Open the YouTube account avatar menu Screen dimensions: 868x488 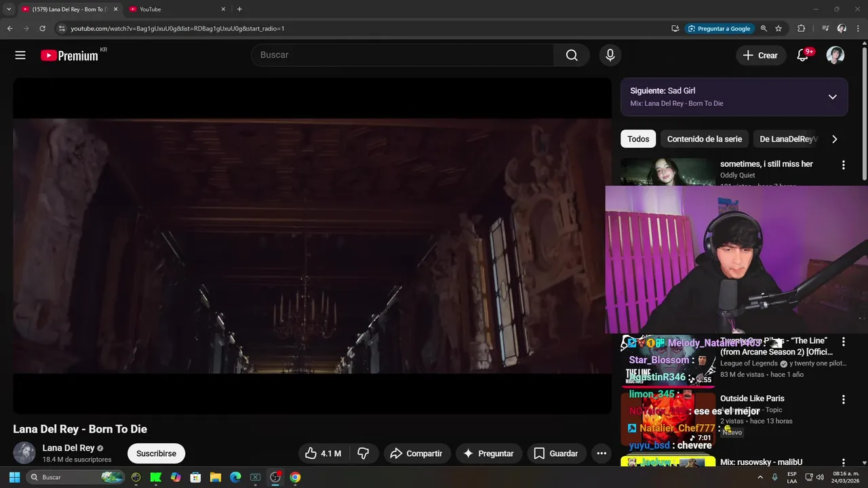[835, 56]
